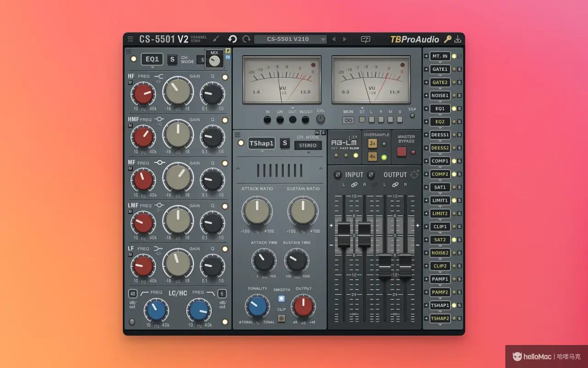
Task: Select the EQ2 module in the list
Action: click(x=440, y=122)
